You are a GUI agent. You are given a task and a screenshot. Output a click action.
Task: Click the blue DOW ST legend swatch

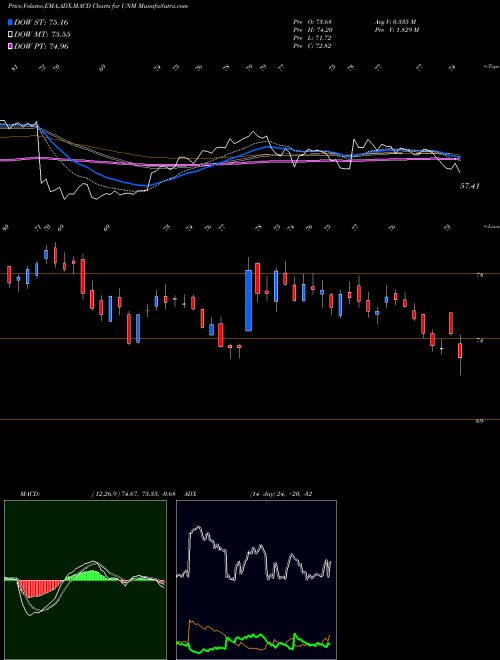point(10,22)
